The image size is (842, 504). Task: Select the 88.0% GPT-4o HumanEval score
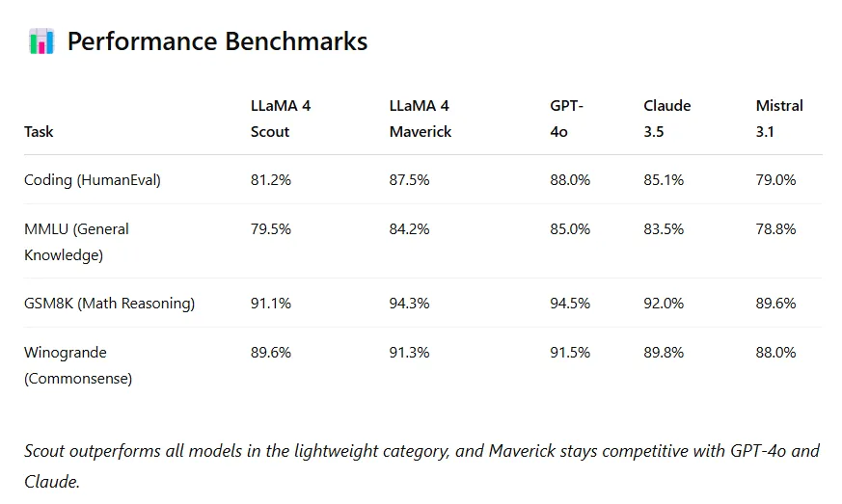(x=570, y=180)
